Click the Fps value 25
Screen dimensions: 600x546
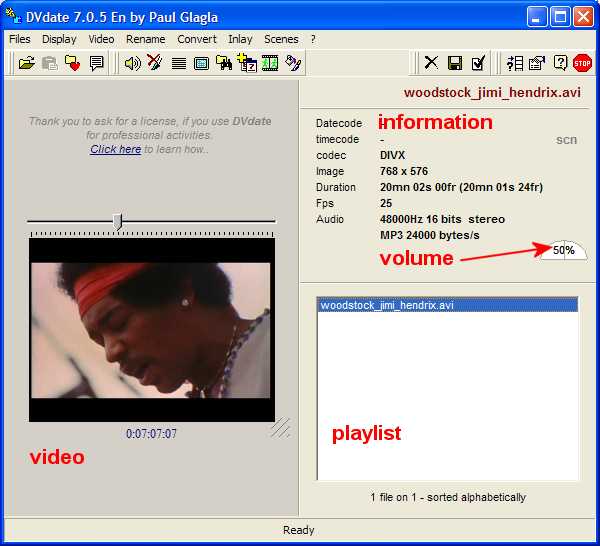pos(386,203)
